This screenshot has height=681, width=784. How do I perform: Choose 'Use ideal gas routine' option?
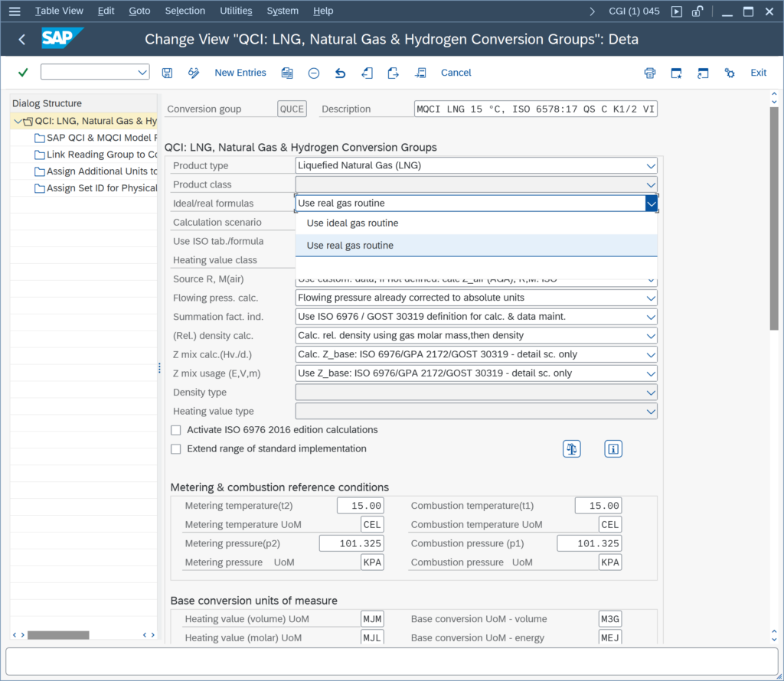click(x=476, y=223)
